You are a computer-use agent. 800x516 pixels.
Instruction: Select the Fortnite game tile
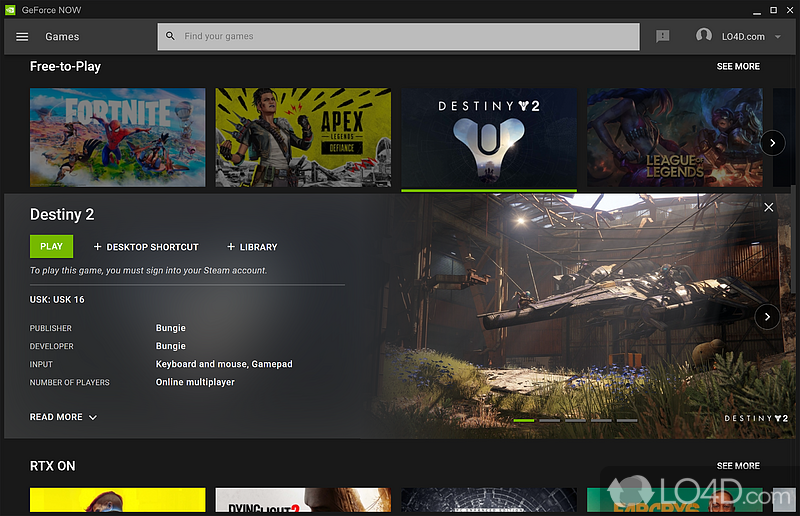point(118,137)
